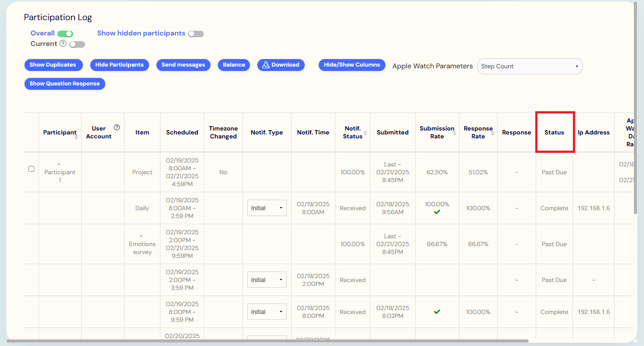Image resolution: width=644 pixels, height=346 pixels.
Task: Check the Participant 1 row checkbox
Action: [31, 169]
